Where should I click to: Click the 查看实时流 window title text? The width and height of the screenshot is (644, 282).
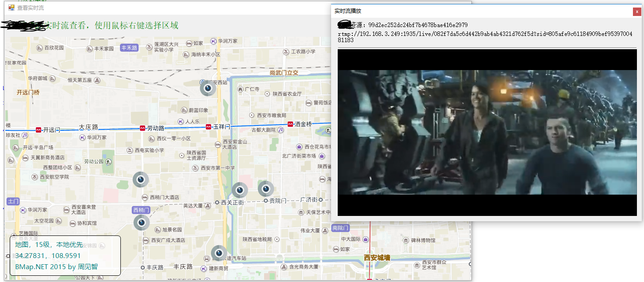coord(31,8)
